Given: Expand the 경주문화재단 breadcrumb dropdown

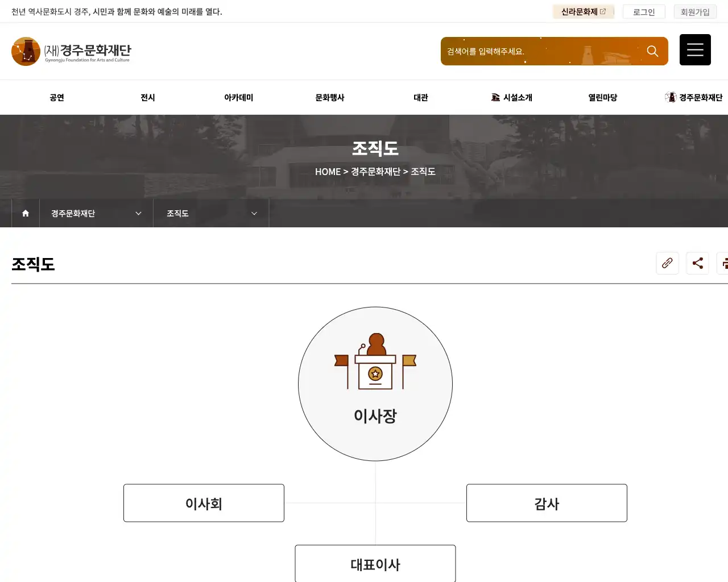Looking at the screenshot, I should pyautogui.click(x=138, y=213).
